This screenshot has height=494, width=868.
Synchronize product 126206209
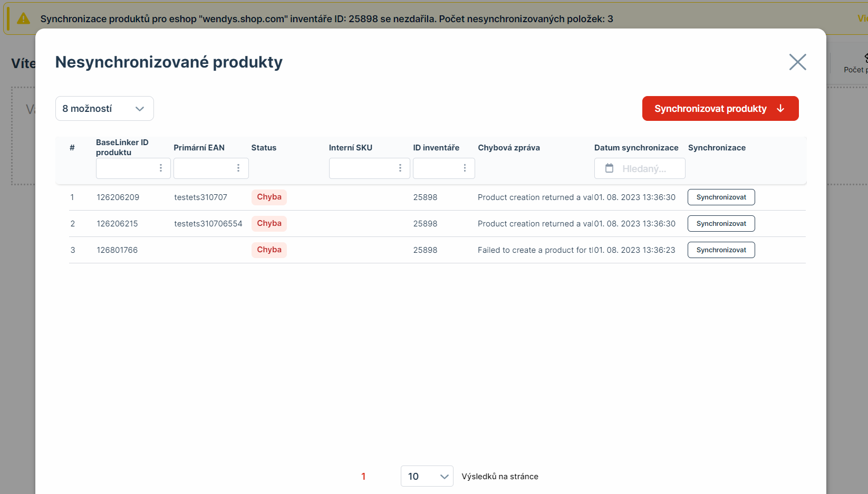point(721,197)
